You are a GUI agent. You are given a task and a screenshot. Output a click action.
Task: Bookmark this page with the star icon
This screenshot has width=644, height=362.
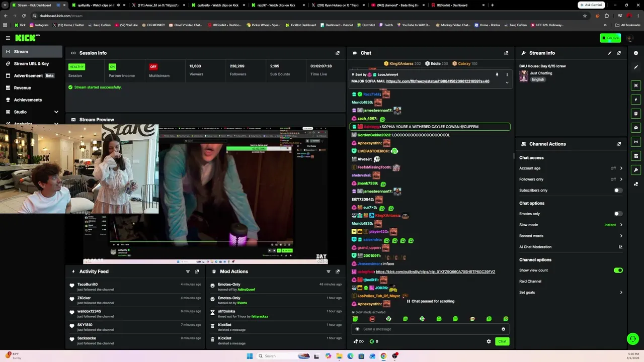pos(585,16)
